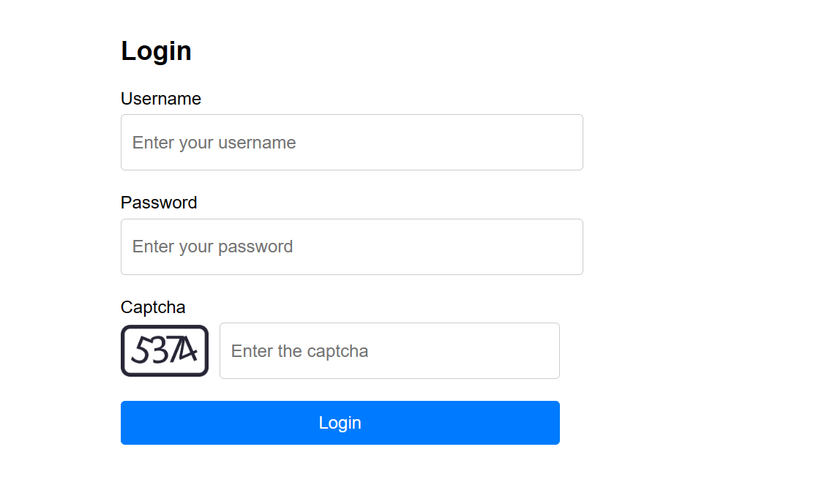Click the "Enter the captcha" placeholder box
The height and width of the screenshot is (504, 819).
point(389,351)
